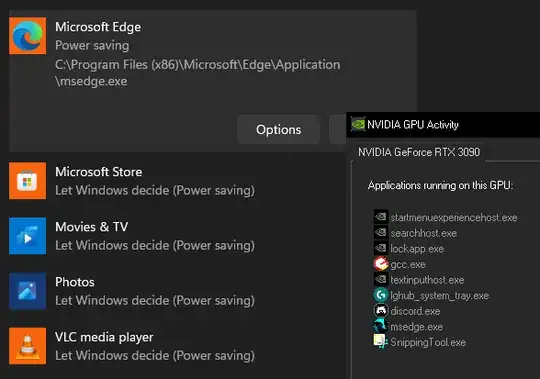This screenshot has height=379, width=540.
Task: Switch to NVIDIA GeForce RTX 3090 tab
Action: 419,152
